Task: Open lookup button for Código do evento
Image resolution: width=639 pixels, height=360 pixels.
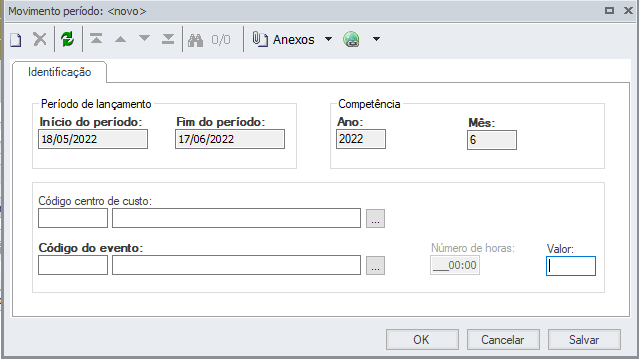Action: coord(375,265)
